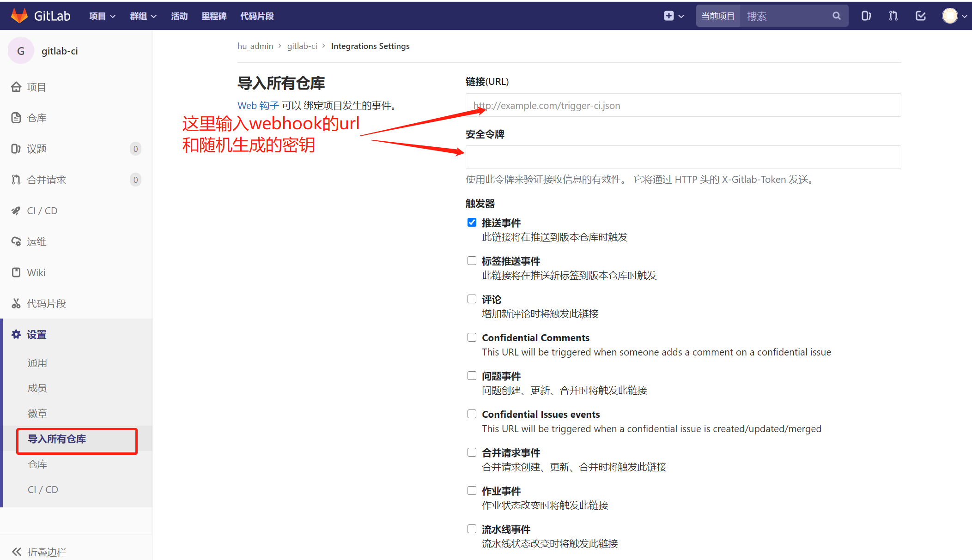Open 代码片段 in the top navigation
972x560 pixels.
(x=257, y=16)
